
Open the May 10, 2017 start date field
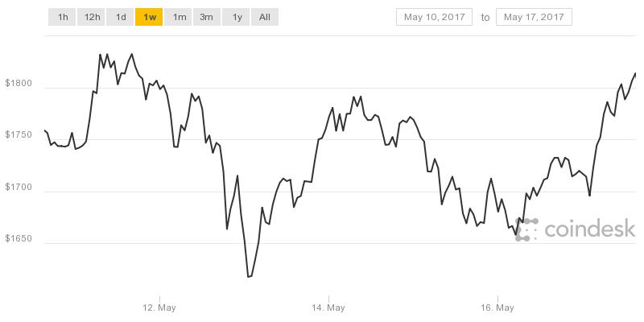coord(434,17)
